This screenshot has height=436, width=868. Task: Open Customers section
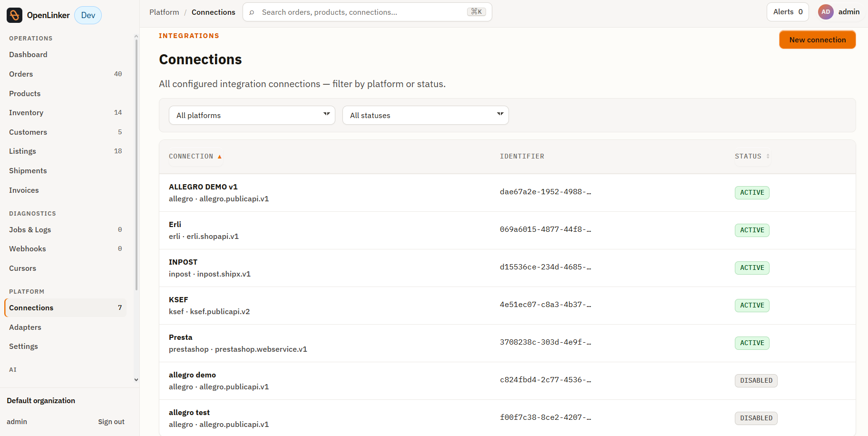[66, 132]
